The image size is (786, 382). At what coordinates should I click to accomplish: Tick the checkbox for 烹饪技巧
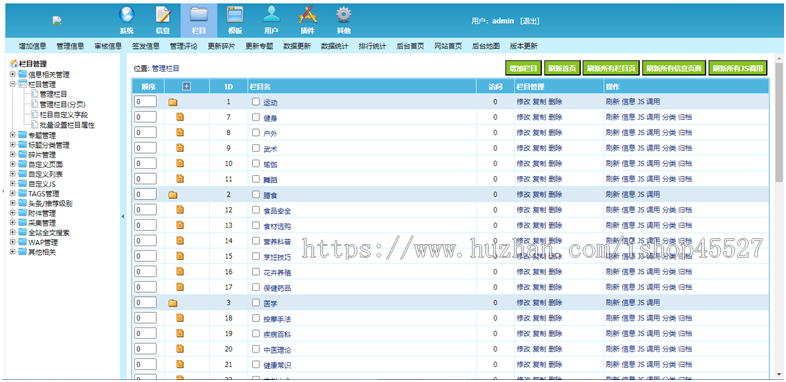pos(256,256)
